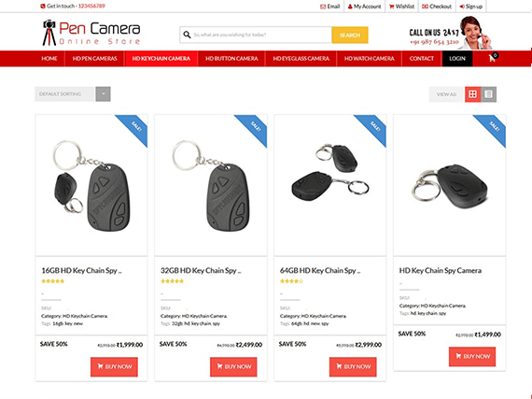Switch to list view layout icon
The width and height of the screenshot is (532, 399).
(x=488, y=94)
